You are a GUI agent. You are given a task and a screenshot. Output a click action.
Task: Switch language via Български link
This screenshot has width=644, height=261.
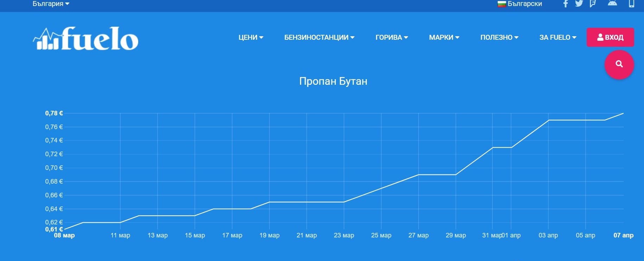pos(520,4)
